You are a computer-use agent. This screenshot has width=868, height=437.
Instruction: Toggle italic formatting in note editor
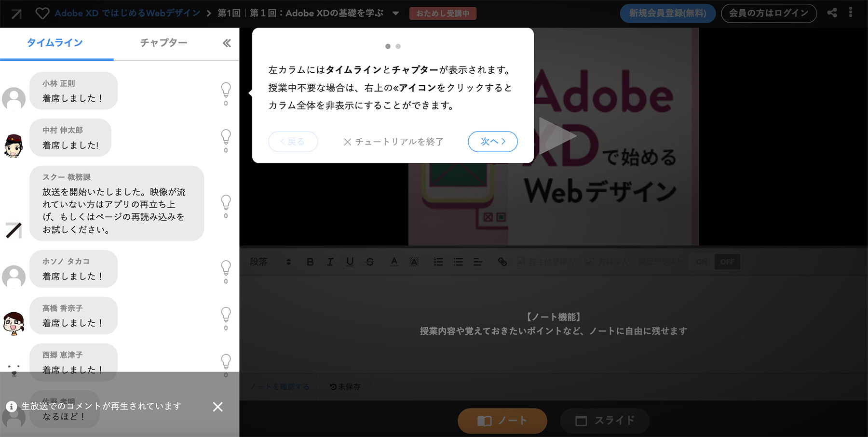[330, 262]
